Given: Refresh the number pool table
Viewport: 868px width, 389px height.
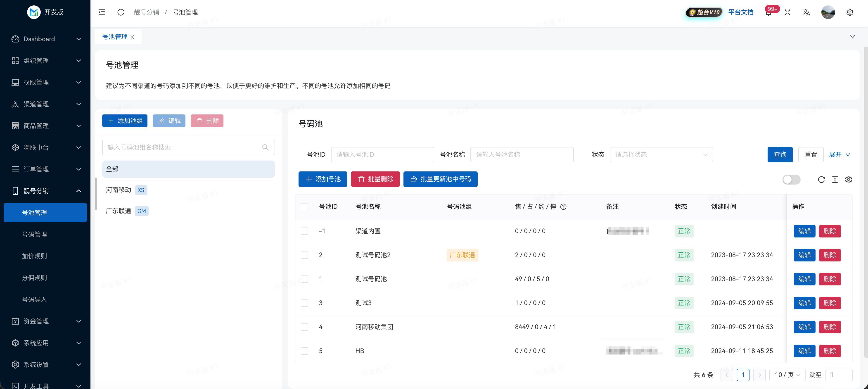Looking at the screenshot, I should pos(821,180).
